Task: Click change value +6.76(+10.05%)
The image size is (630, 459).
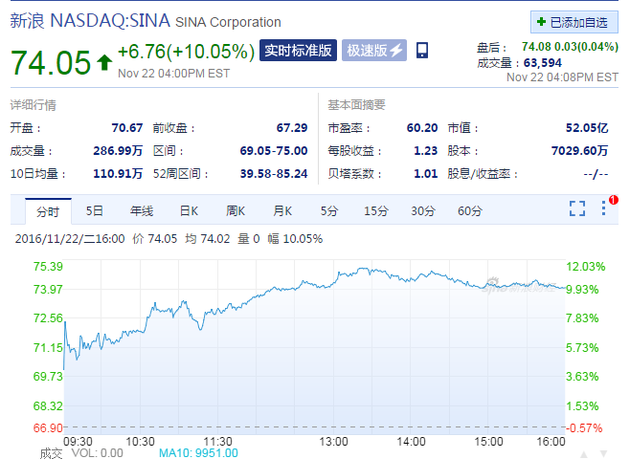Action: pos(186,51)
